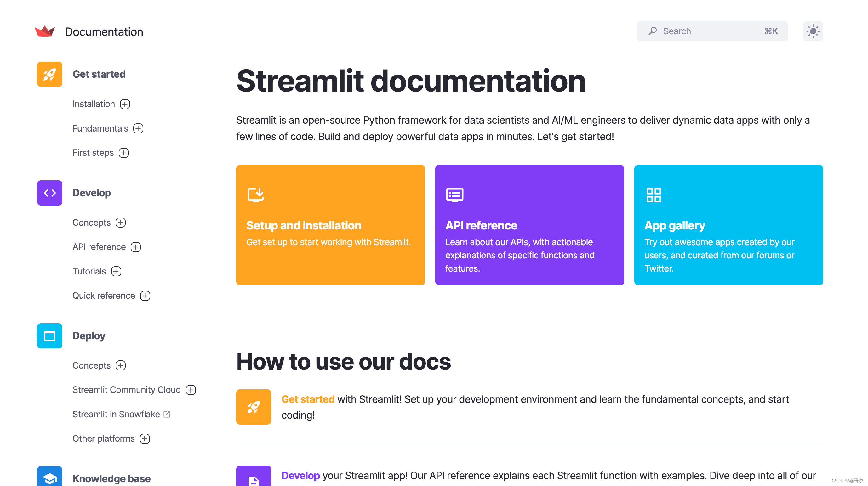Expand the Streamlit Community Cloud section
868x486 pixels.
(x=191, y=390)
